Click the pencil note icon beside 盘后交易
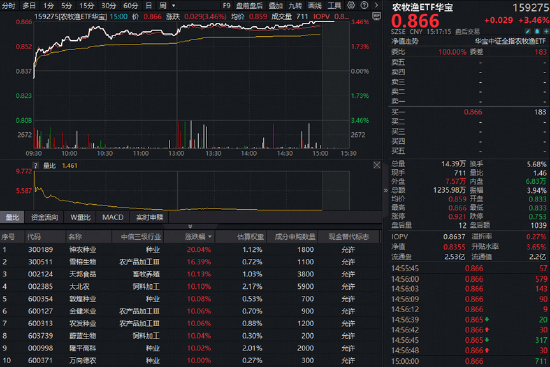Image resolution: width=550 pixels, height=367 pixels. pos(528,31)
